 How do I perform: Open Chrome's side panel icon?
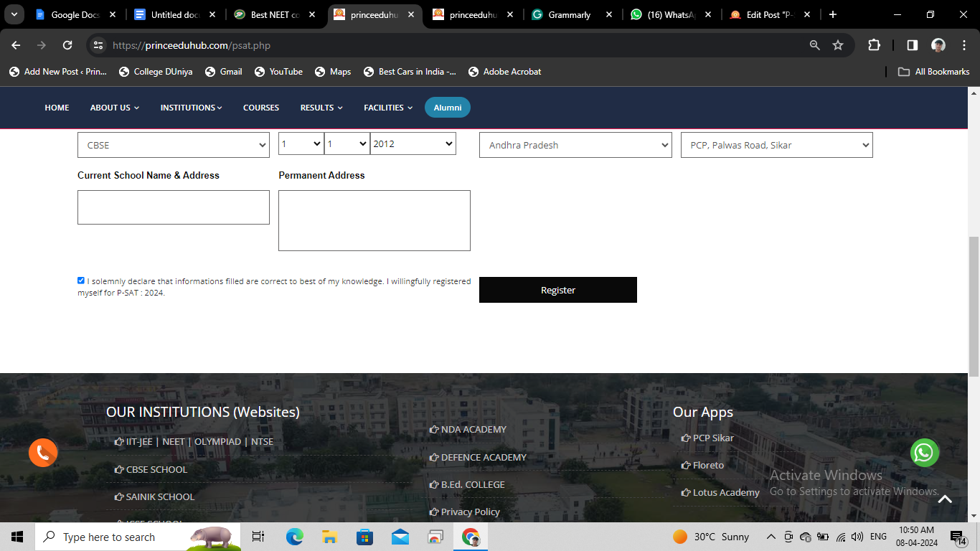(911, 44)
